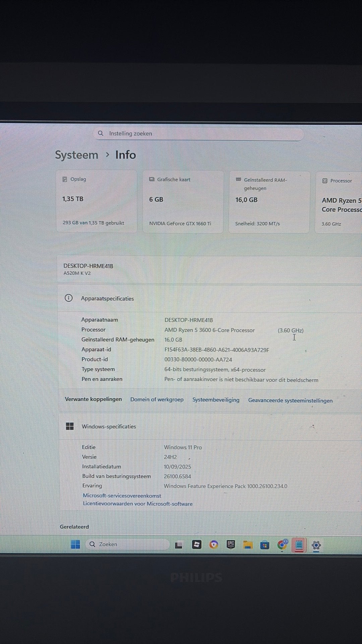Open the Grafische kaart card

[183, 202]
